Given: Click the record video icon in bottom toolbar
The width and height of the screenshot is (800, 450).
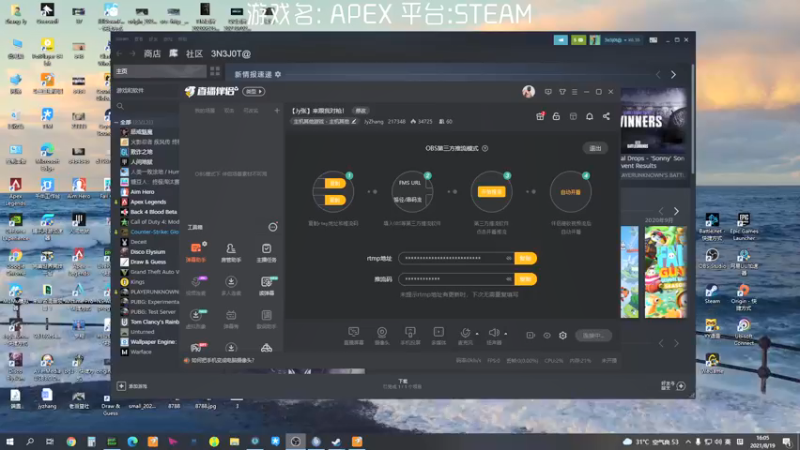Looking at the screenshot, I should pyautogui.click(x=531, y=335).
